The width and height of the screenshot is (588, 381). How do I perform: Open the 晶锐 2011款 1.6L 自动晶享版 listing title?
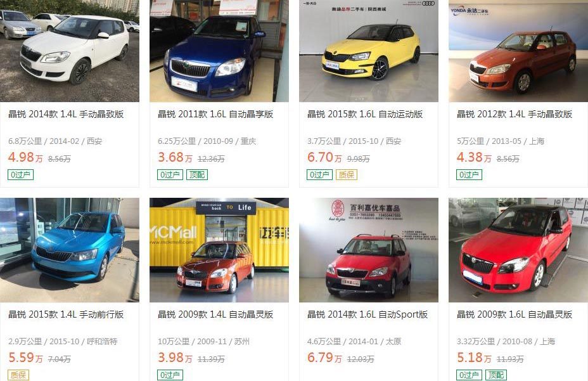point(215,114)
